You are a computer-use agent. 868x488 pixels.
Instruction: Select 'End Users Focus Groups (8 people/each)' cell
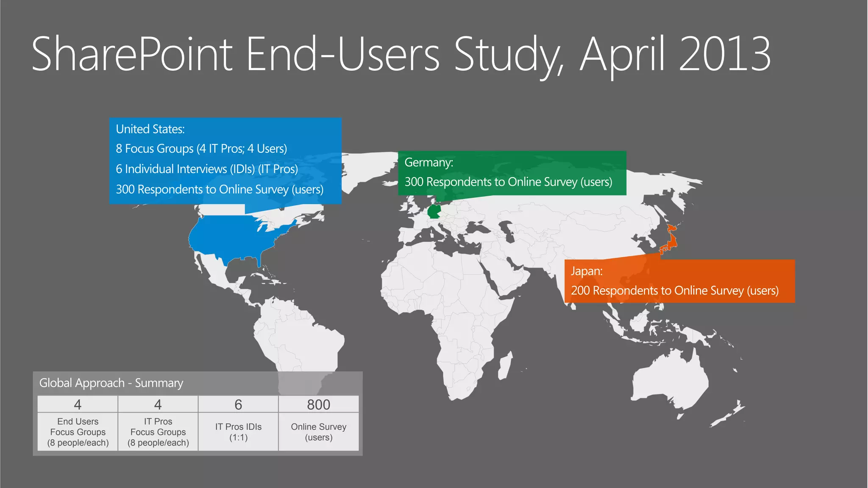pyautogui.click(x=78, y=432)
